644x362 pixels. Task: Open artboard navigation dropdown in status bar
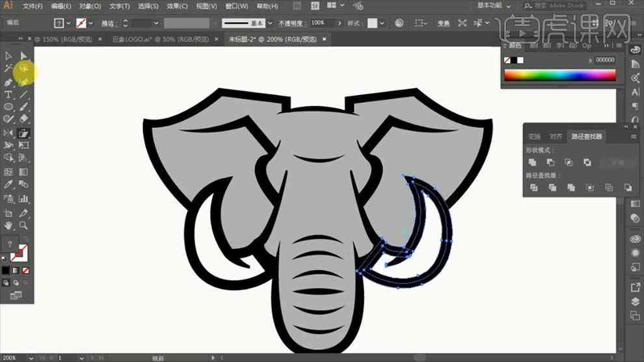coord(81,358)
